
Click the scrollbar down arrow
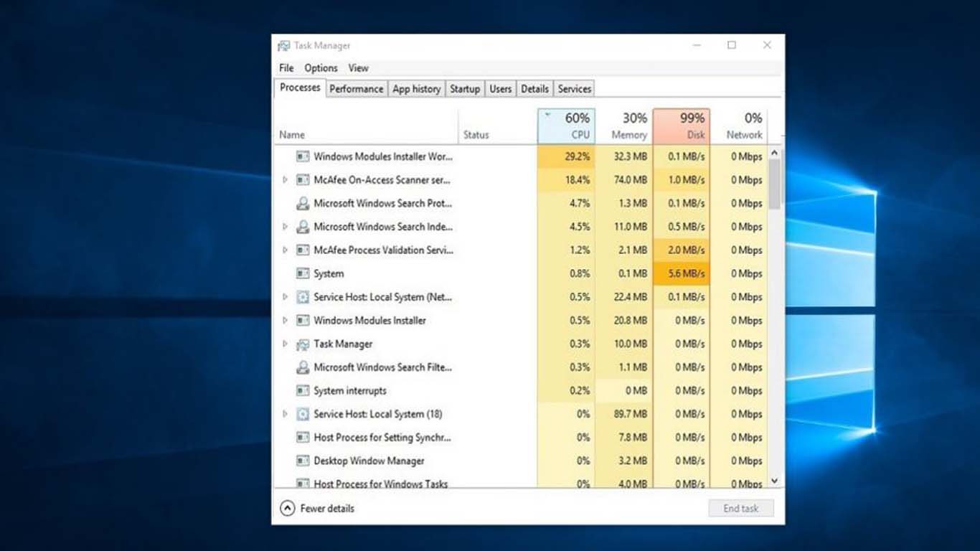[x=775, y=481]
